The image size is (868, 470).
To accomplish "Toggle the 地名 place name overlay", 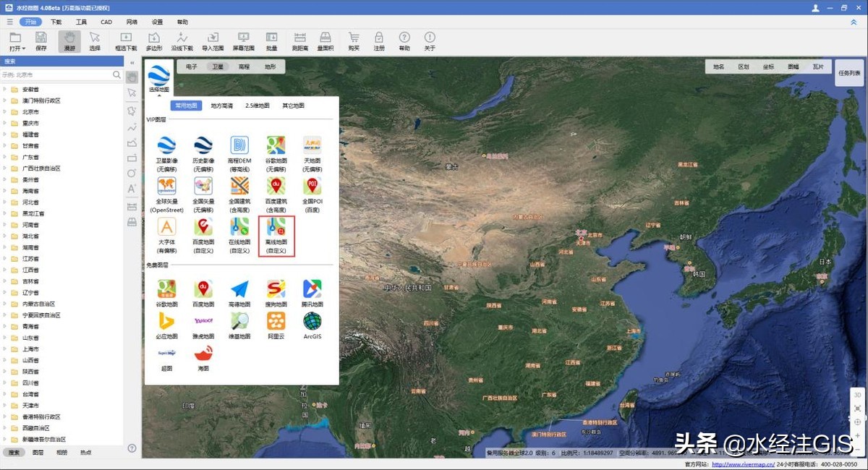I will pos(718,67).
